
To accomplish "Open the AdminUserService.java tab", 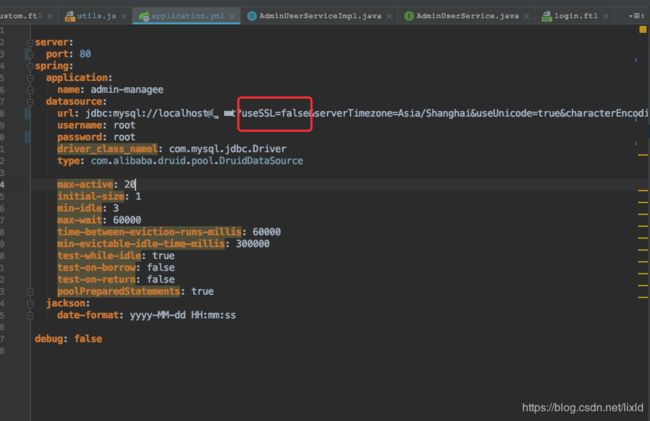I will point(467,16).
